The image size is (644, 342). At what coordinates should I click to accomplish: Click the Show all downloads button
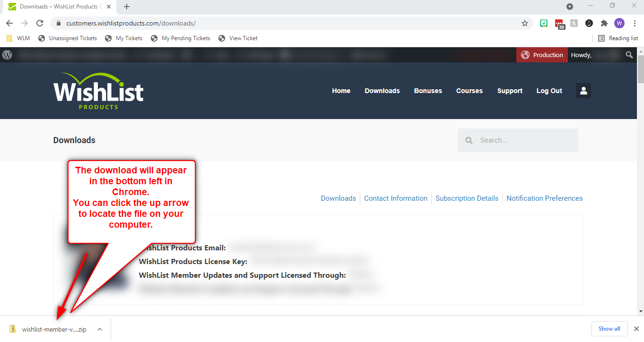pos(609,329)
